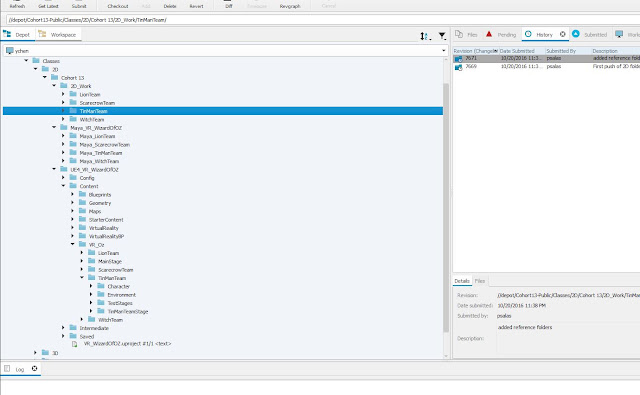Viewport: 640px width, 395px height.
Task: Click the revision icon of changelist 7671
Action: coord(458,59)
